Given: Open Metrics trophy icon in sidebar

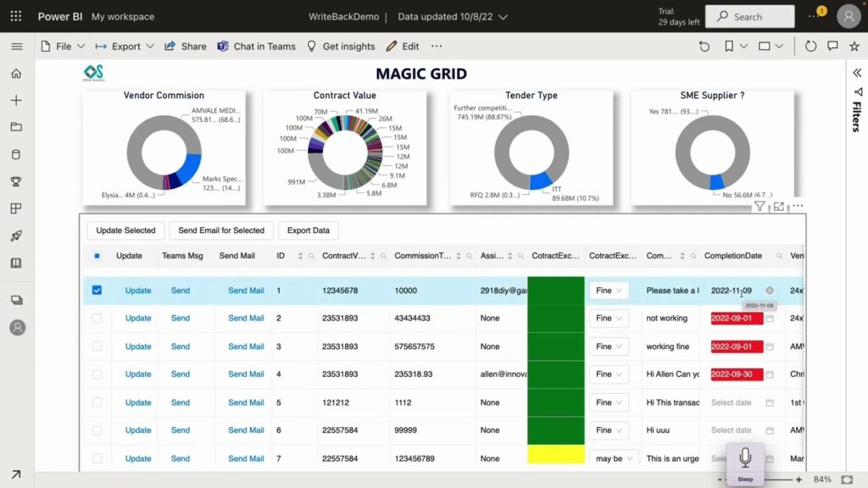Looking at the screenshot, I should (16, 181).
